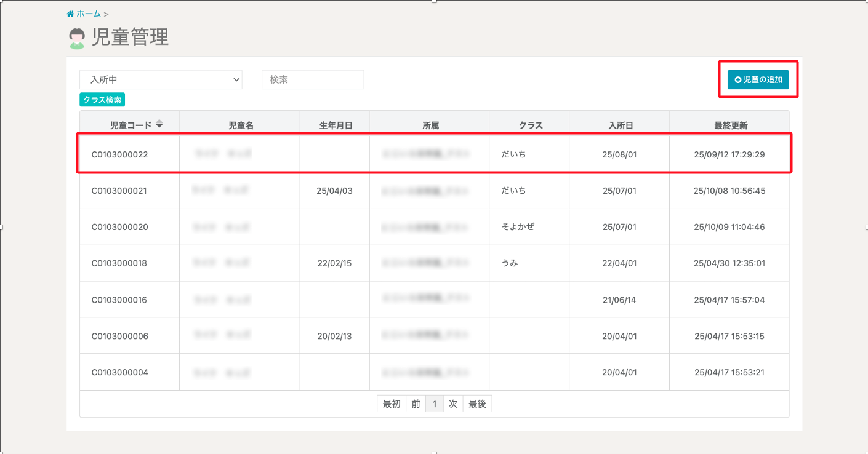The height and width of the screenshot is (454, 868).
Task: Select row with code C0103000022
Action: 120,154
